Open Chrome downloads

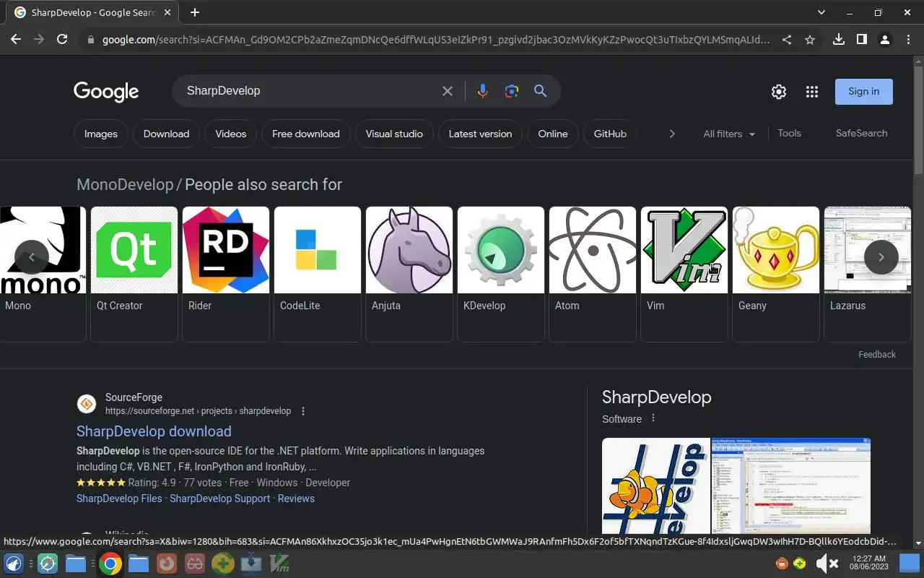click(839, 40)
